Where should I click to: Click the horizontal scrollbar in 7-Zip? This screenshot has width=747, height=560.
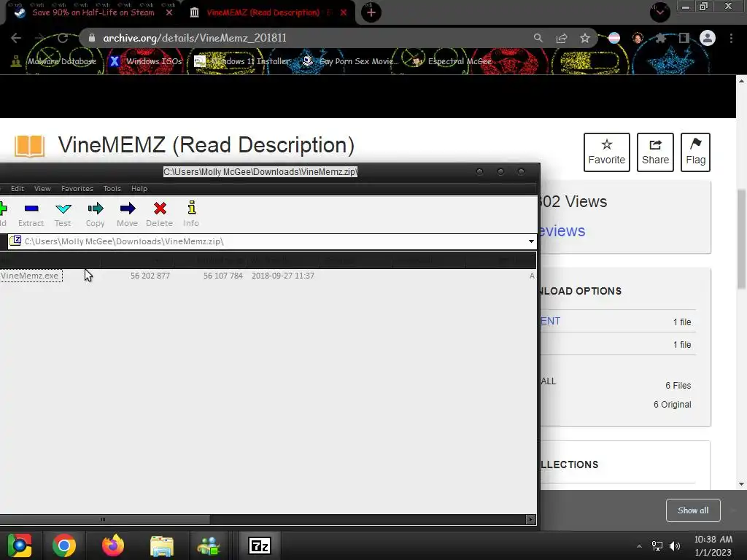point(104,519)
